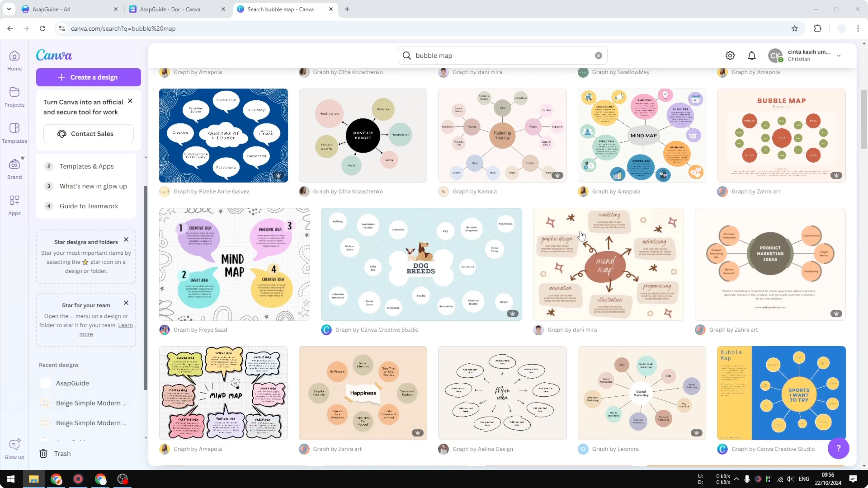Open the Glow up section
Screen dimensions: 868x488
(14, 448)
